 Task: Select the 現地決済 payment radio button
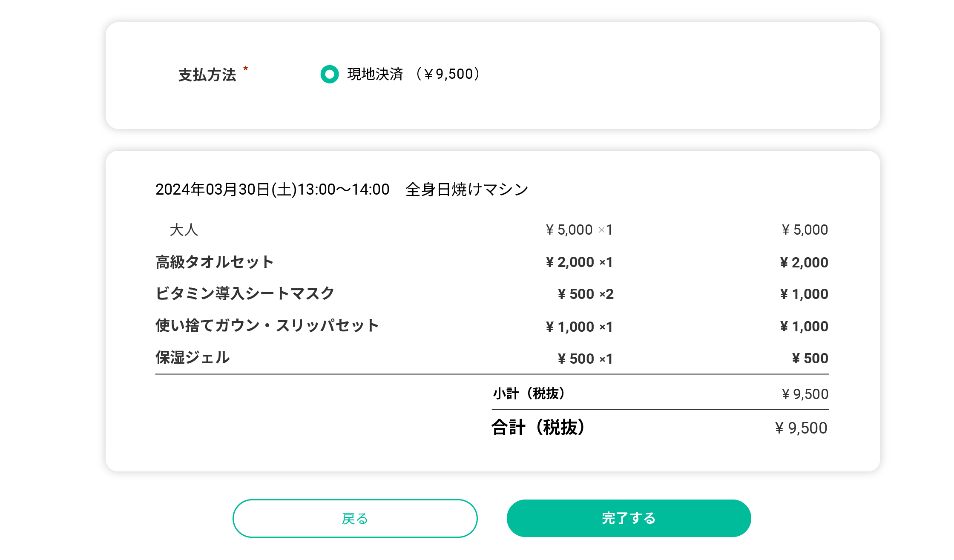coord(329,74)
